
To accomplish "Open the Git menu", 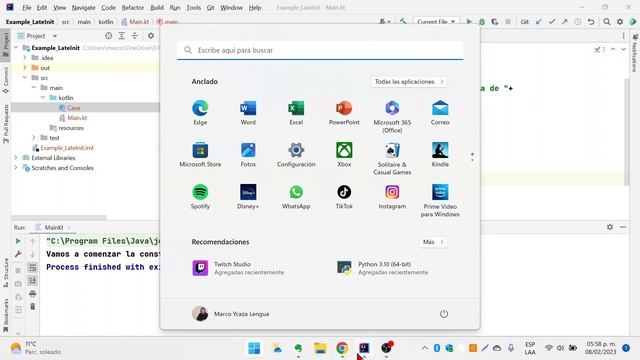I will (x=210, y=8).
